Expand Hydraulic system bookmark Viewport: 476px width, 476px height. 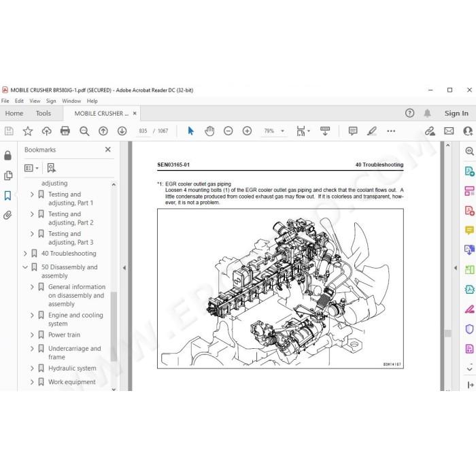click(32, 369)
